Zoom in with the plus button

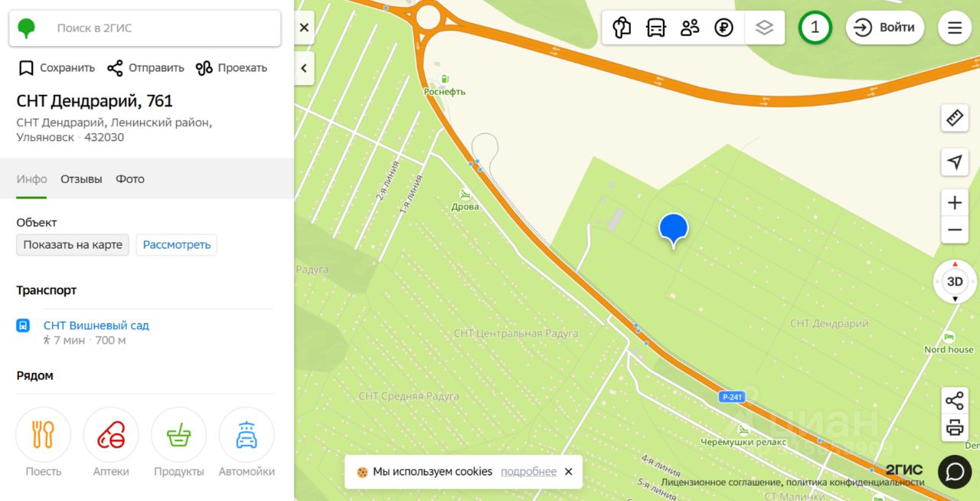pos(955,203)
